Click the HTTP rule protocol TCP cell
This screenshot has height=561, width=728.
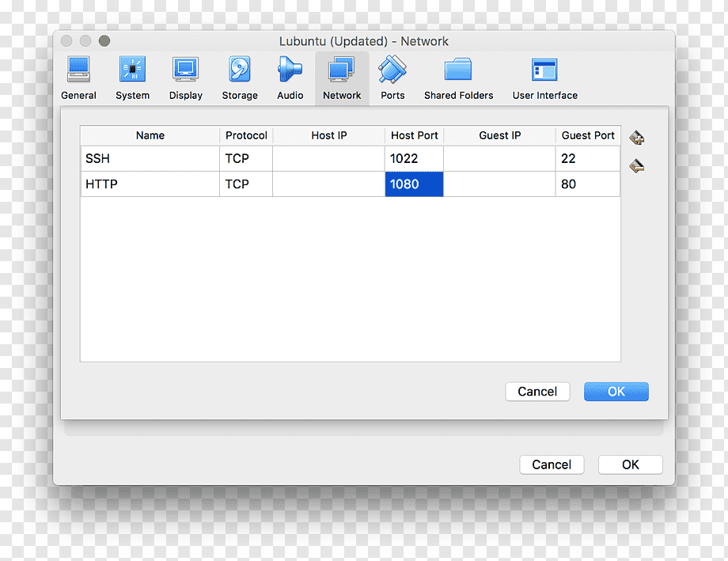246,184
